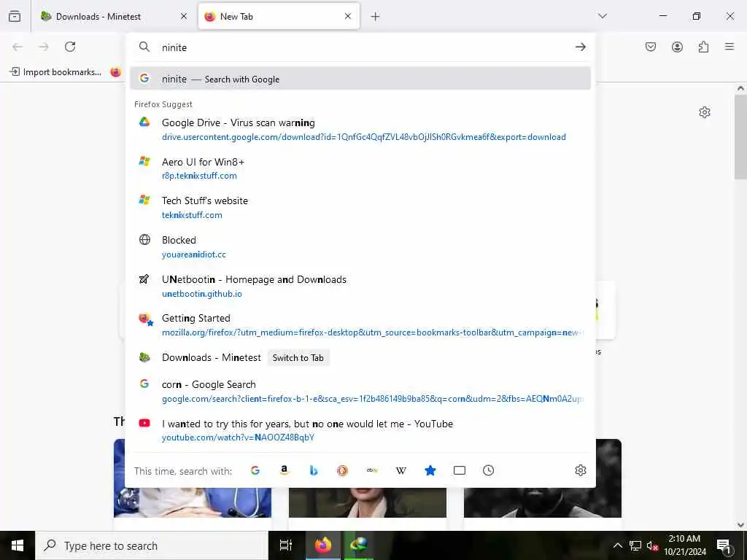Open Tech Stuff's website suggestion
This screenshot has height=560, width=747.
pyautogui.click(x=360, y=208)
